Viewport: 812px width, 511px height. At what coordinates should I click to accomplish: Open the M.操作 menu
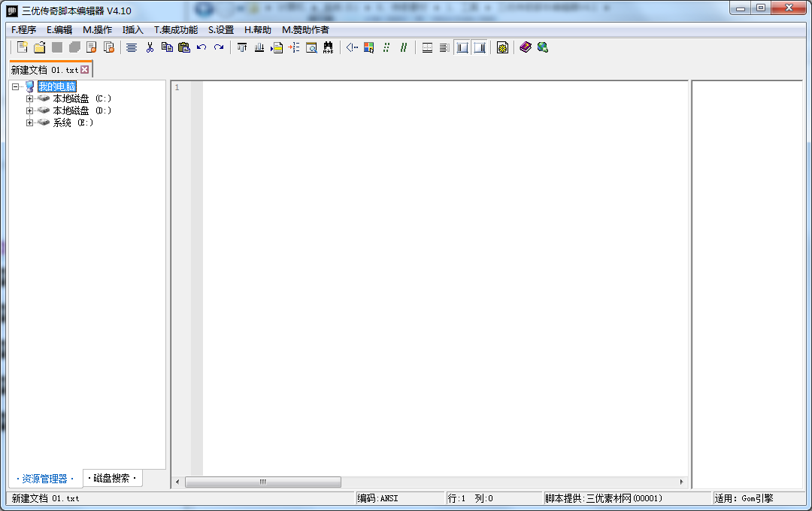coord(97,30)
